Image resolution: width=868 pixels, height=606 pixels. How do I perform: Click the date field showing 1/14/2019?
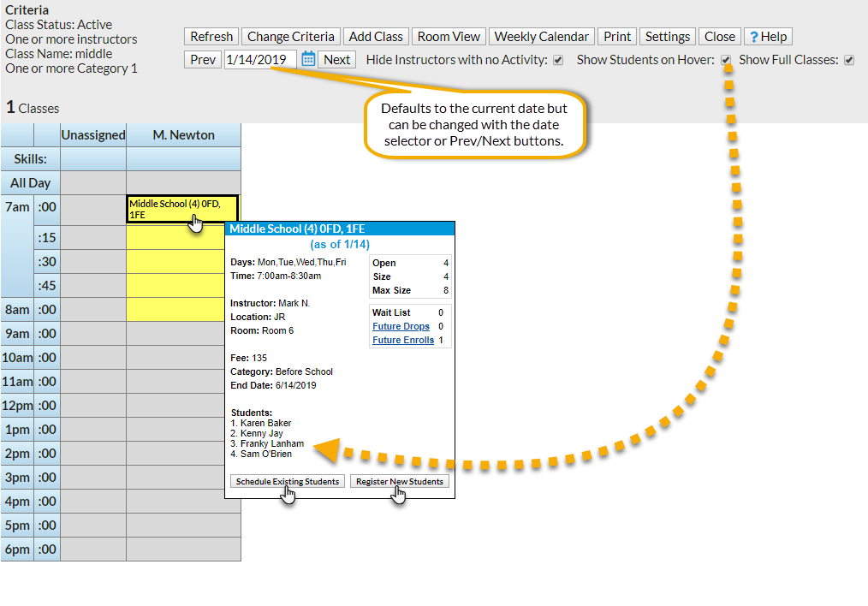tap(260, 59)
